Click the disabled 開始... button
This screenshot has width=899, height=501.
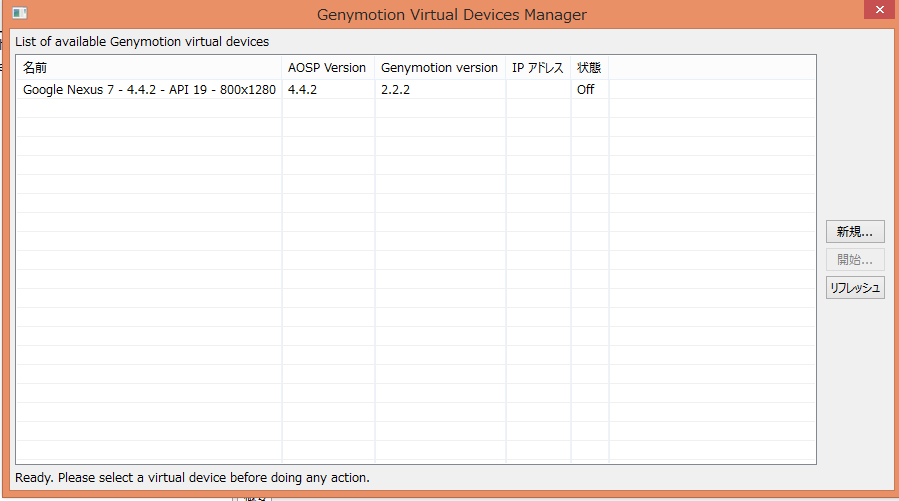tap(855, 260)
